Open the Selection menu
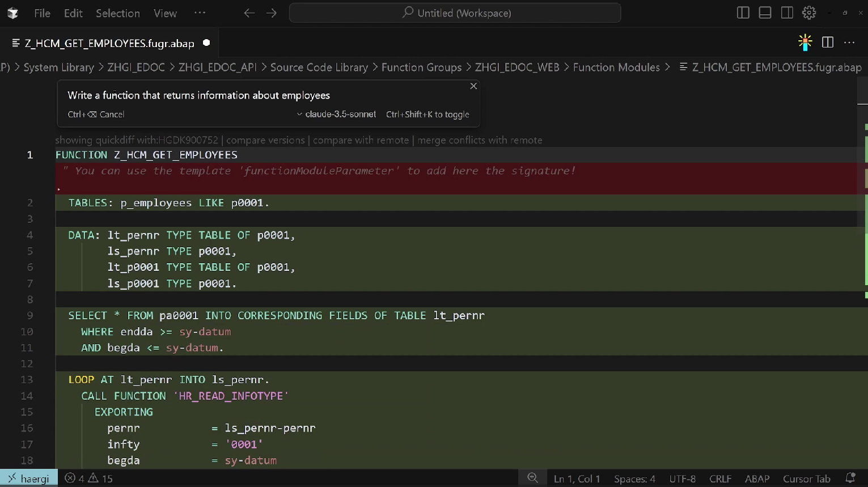The image size is (868, 487). [x=118, y=13]
